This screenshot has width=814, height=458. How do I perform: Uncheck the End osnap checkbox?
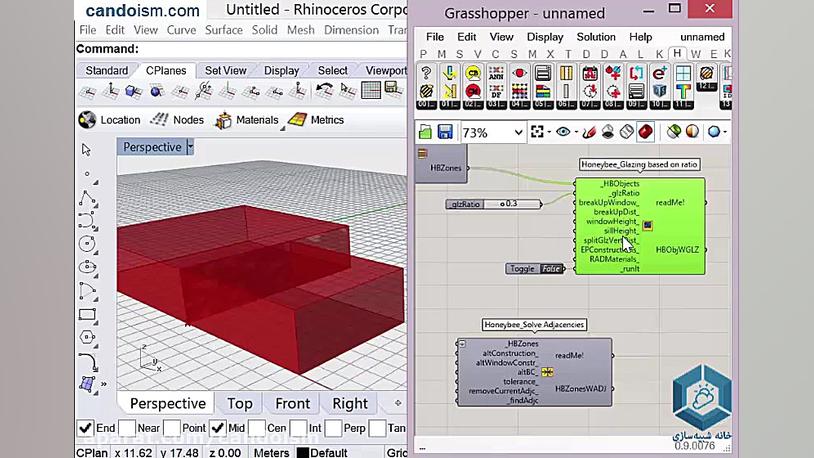pyautogui.click(x=85, y=428)
